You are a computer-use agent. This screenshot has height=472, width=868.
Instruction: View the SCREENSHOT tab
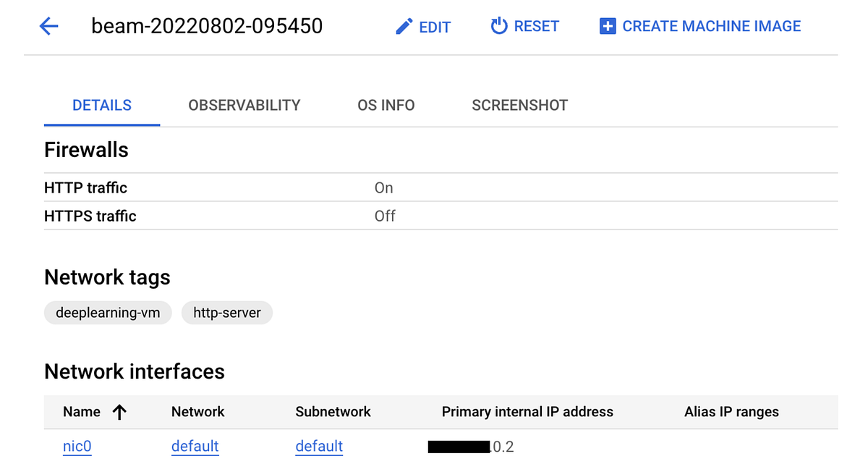click(x=519, y=105)
